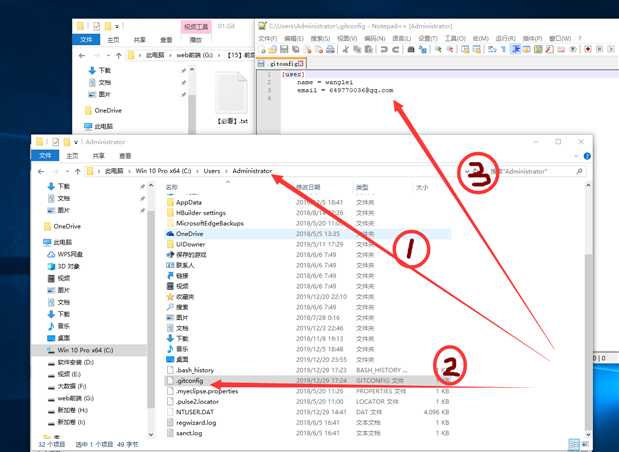Viewport: 619px width, 452px height.
Task: Select 大数据 (F:) drive in sidebar
Action: (71, 386)
